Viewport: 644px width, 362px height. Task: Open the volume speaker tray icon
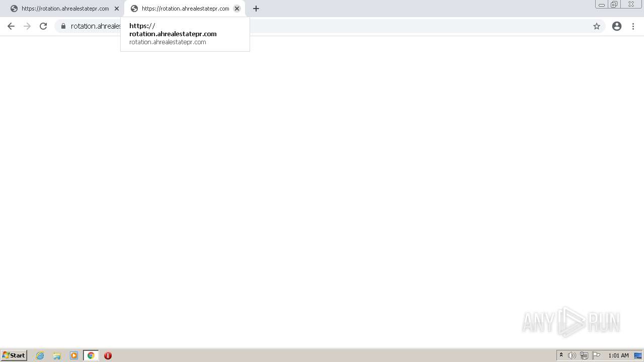(x=572, y=355)
